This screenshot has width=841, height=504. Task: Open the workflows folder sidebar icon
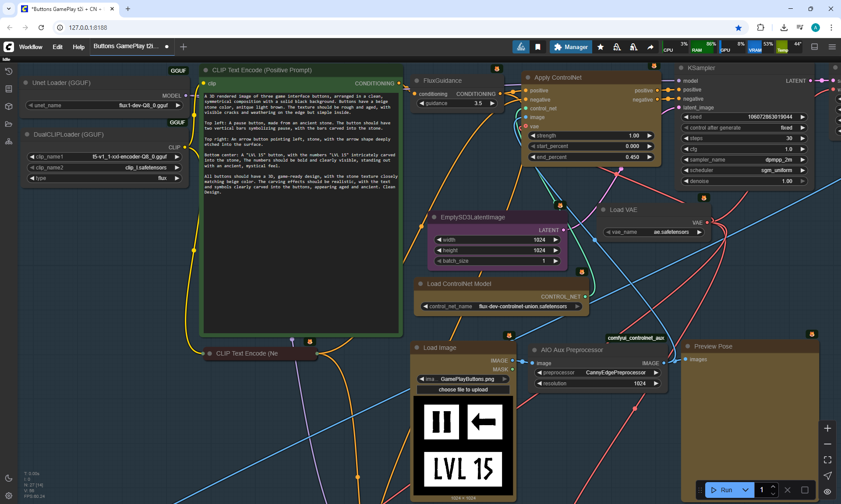[x=9, y=124]
